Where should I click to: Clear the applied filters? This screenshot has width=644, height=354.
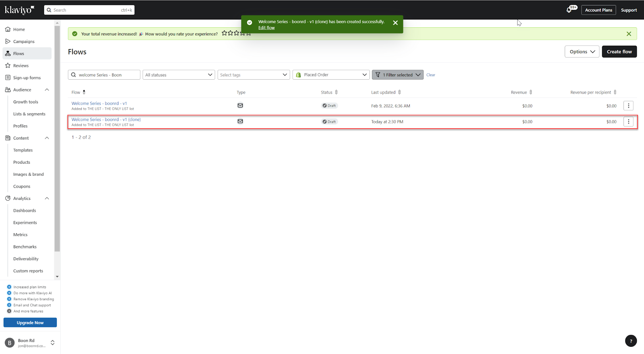coord(431,75)
